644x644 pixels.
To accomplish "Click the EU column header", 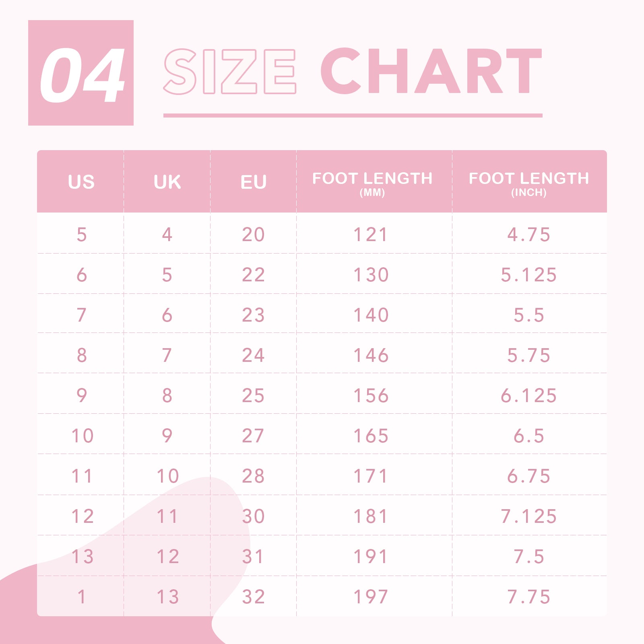I will pos(253,182).
